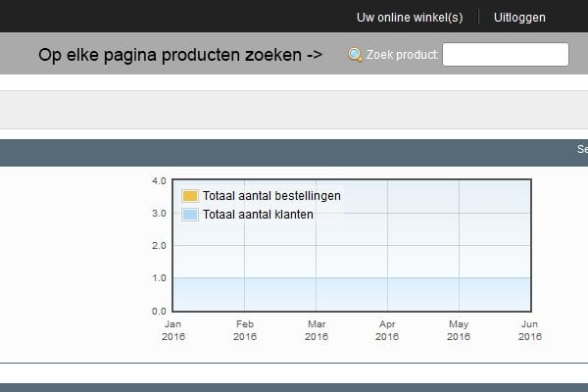The width and height of the screenshot is (588, 392).
Task: Click the 'Jan 2016' axis label
Action: [x=173, y=330]
